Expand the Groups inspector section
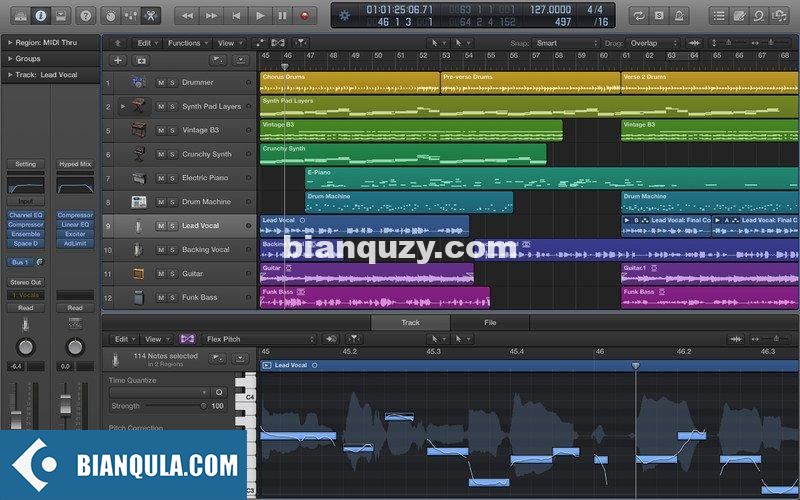 click(x=10, y=59)
